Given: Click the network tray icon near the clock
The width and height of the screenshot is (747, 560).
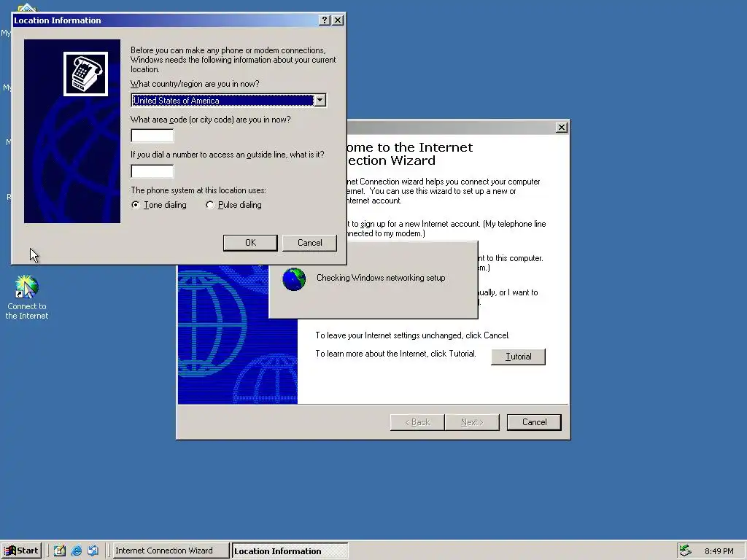Looking at the screenshot, I should (x=685, y=551).
